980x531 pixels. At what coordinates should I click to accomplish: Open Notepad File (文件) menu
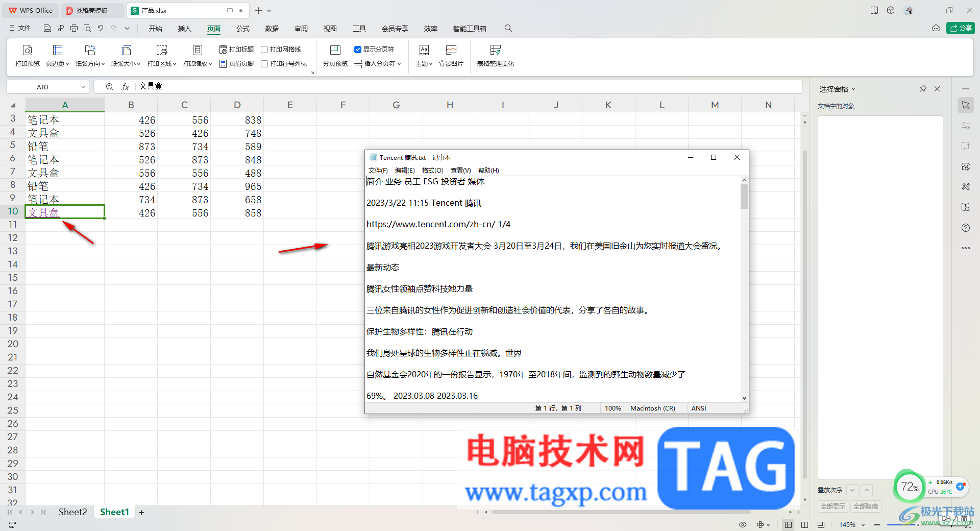click(378, 171)
